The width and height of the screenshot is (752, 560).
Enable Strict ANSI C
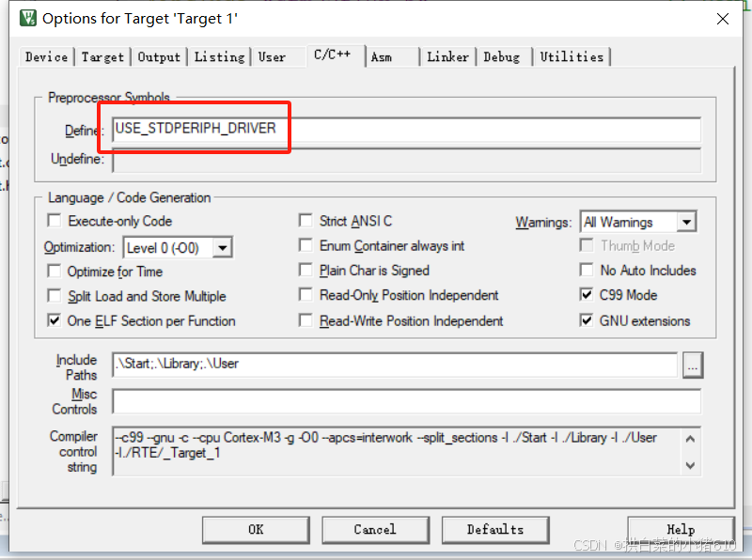coord(305,220)
